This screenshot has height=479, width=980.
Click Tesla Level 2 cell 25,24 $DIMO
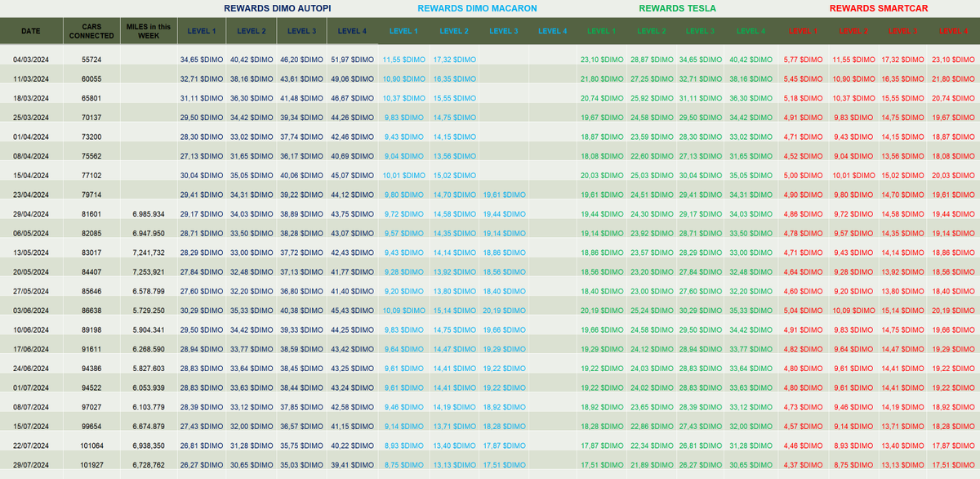(651, 311)
